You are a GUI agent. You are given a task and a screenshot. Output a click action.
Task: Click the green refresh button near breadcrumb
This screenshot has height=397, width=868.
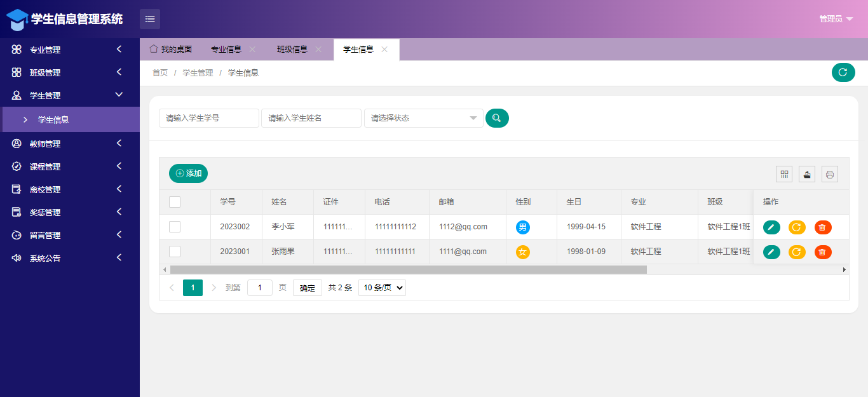pyautogui.click(x=843, y=72)
